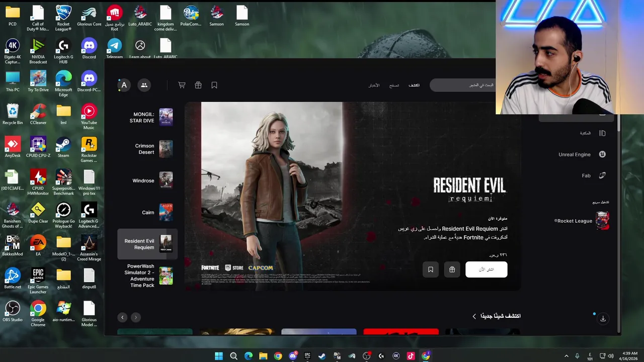Select Windrose in featured list
644x362 pixels.
point(147,180)
